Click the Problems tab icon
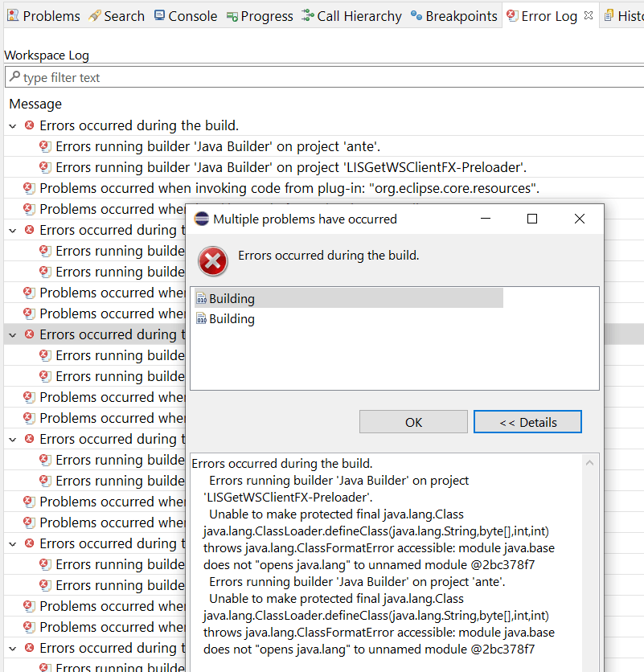The height and width of the screenshot is (672, 644). click(x=14, y=15)
